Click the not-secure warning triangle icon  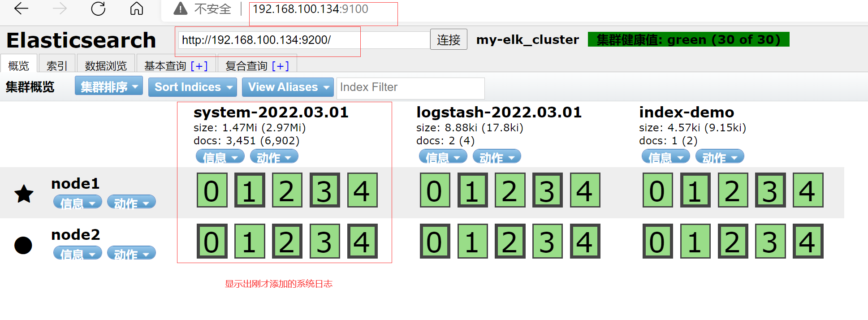coord(180,9)
